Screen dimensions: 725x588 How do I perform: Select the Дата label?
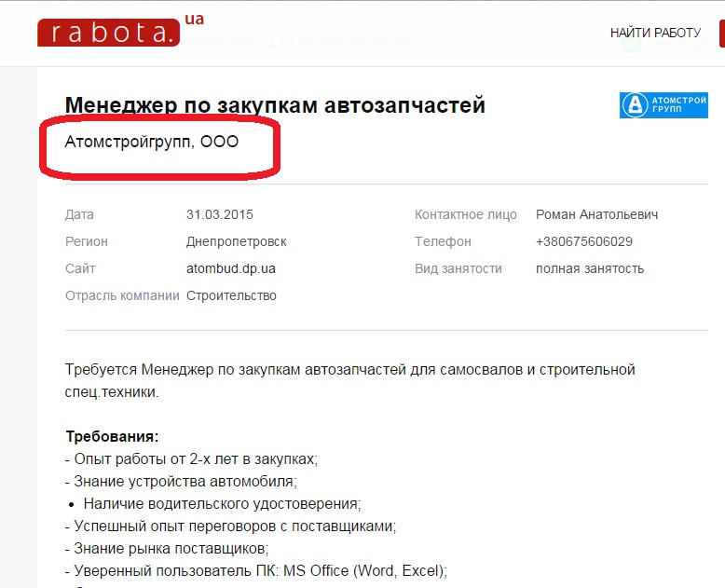(79, 214)
